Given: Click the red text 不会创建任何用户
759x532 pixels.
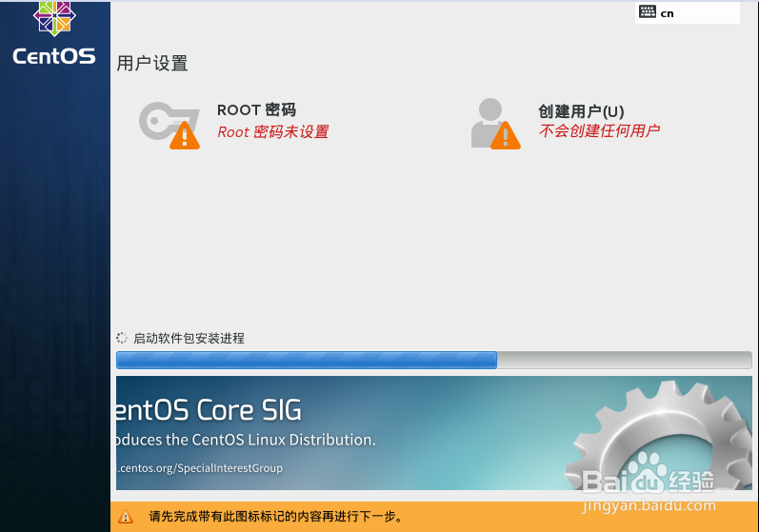Looking at the screenshot, I should 599,130.
